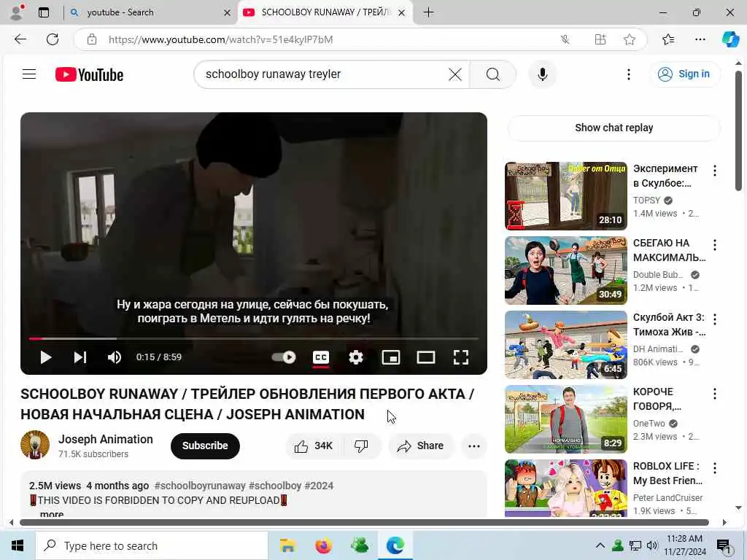The width and height of the screenshot is (747, 560).
Task: Open options for КОРОЧЕ ГОВОРЯ video
Action: point(715,393)
